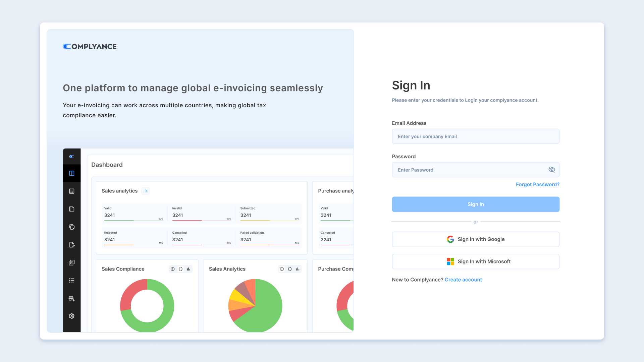Switch Sales Analytics to donut chart view
This screenshot has width=644, height=362.
(290, 269)
